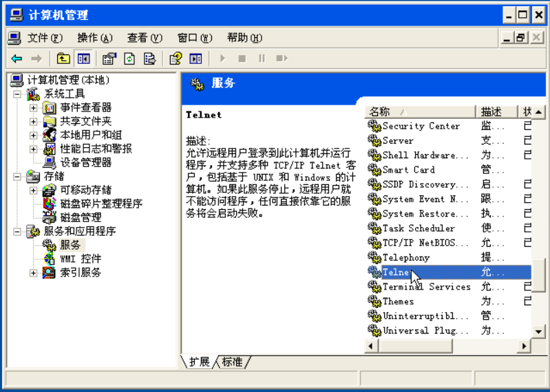
Task: Collapse the 系统工具 tree node
Action: coord(17,94)
